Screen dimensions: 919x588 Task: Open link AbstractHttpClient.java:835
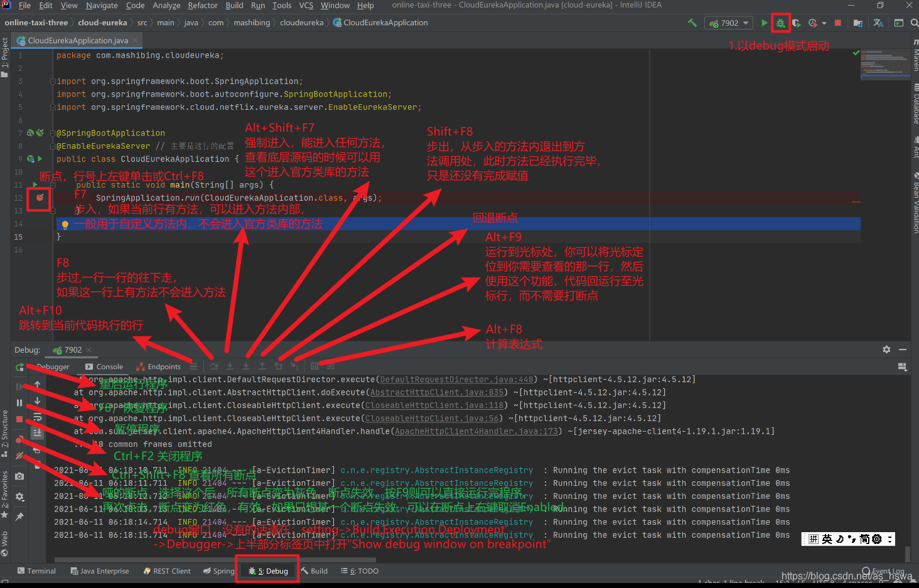coord(437,393)
